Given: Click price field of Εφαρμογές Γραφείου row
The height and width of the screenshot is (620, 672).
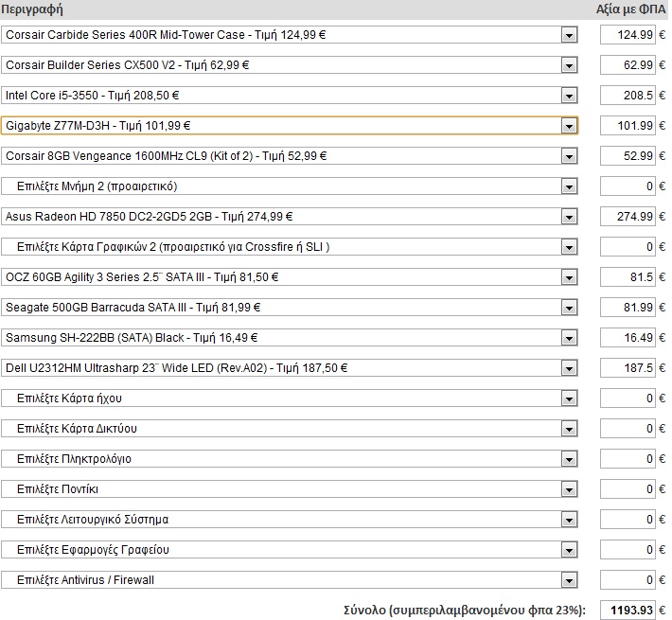Looking at the screenshot, I should click(x=628, y=550).
